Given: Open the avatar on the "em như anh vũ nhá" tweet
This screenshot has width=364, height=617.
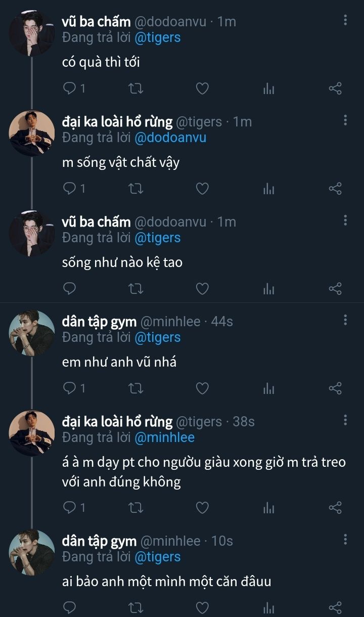Looking at the screenshot, I should tap(31, 333).
